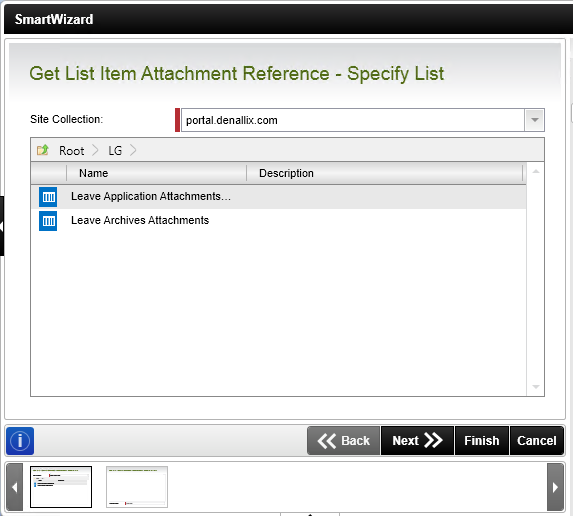Expand chevron after LG breadcrumb

point(133,151)
